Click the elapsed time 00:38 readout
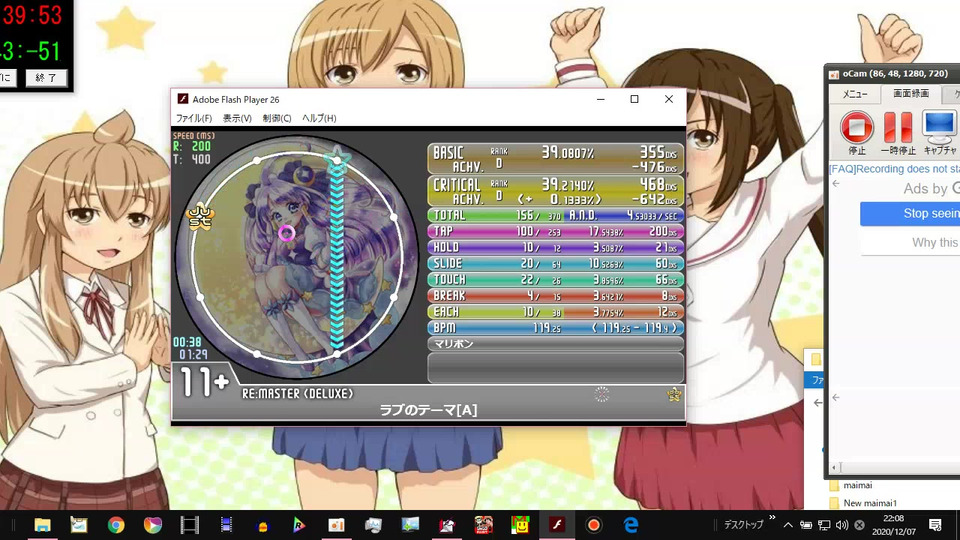The height and width of the screenshot is (540, 960). pos(187,342)
